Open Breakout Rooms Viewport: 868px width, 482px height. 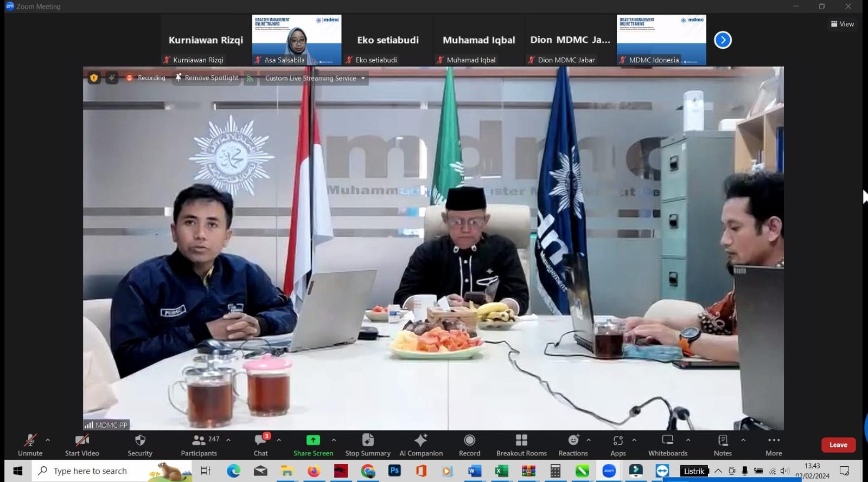click(x=521, y=445)
